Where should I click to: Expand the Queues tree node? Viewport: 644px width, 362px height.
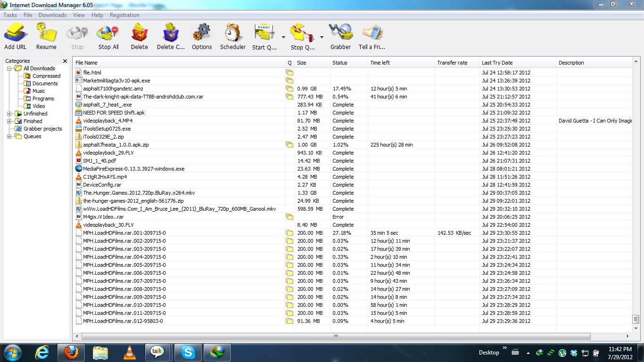tap(9, 136)
